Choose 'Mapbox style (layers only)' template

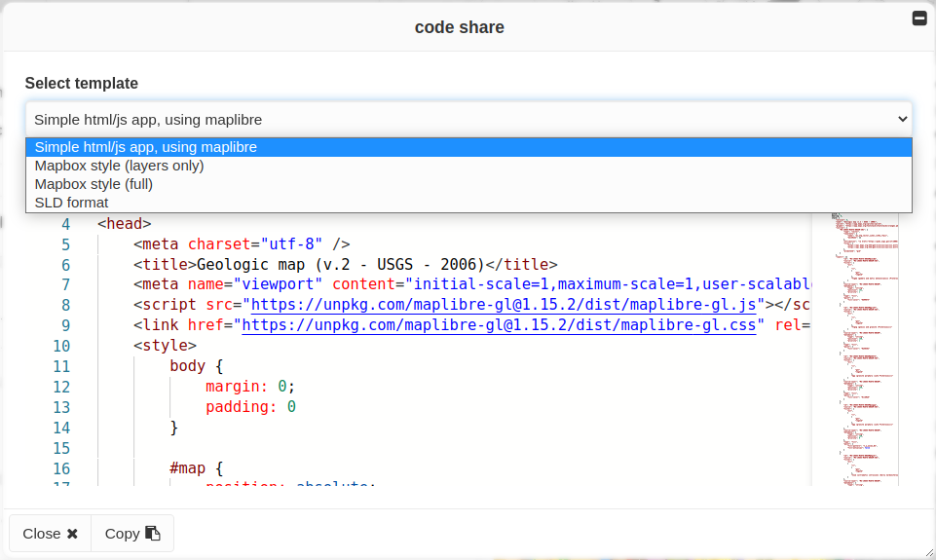click(x=119, y=166)
